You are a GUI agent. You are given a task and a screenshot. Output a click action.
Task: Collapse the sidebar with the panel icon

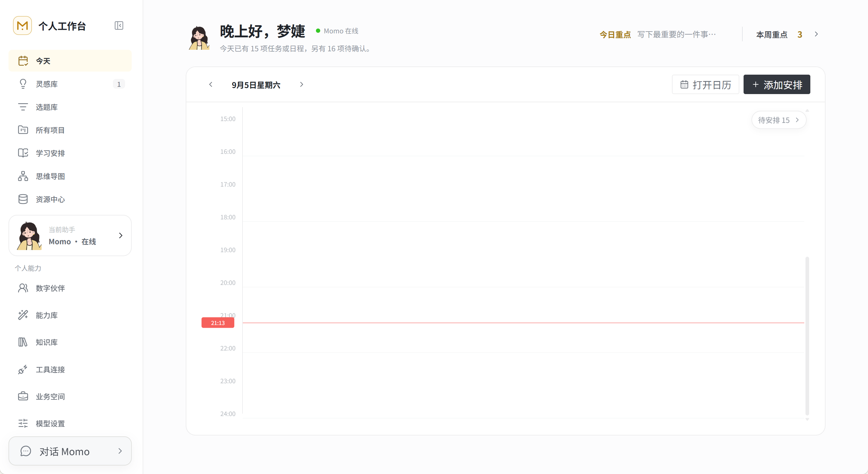(x=119, y=25)
